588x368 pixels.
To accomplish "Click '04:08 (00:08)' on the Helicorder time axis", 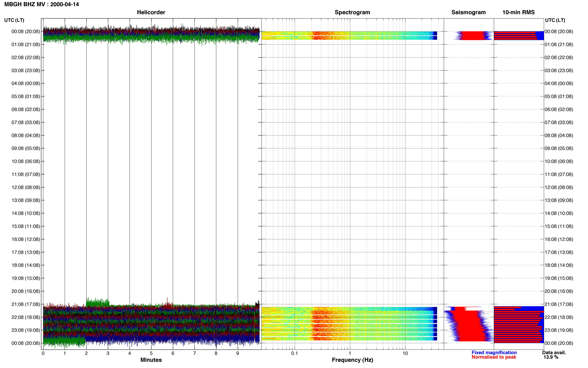I will (26, 83).
